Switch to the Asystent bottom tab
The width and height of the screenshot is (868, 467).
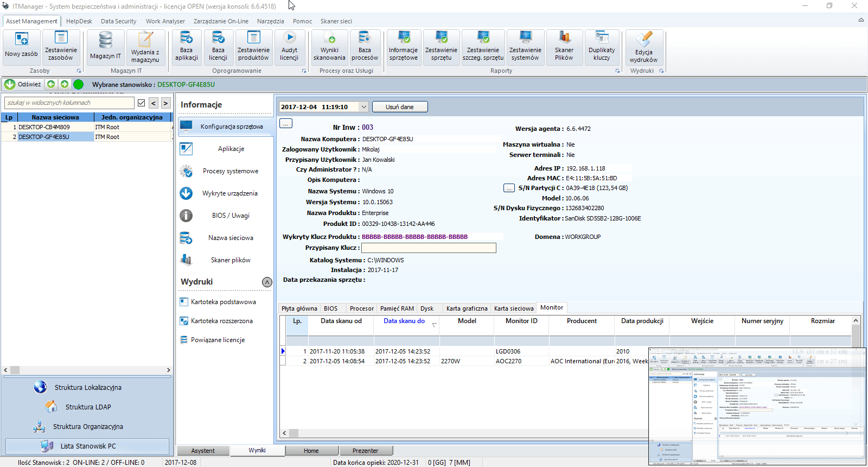click(x=203, y=451)
